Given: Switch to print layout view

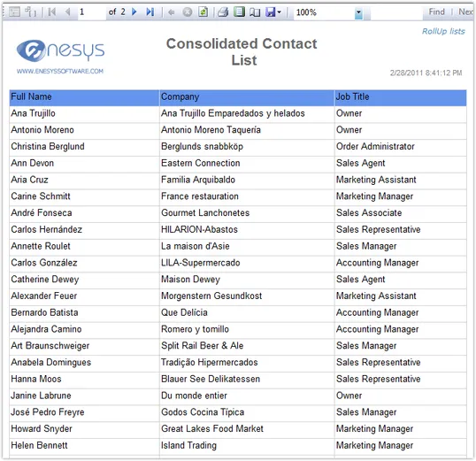Looking at the screenshot, I should tap(239, 12).
